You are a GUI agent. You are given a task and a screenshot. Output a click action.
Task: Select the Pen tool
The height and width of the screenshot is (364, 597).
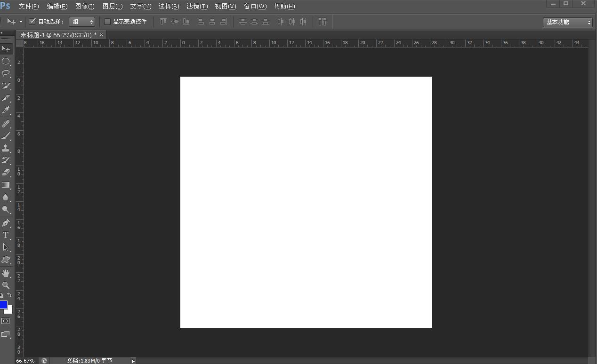(6, 223)
